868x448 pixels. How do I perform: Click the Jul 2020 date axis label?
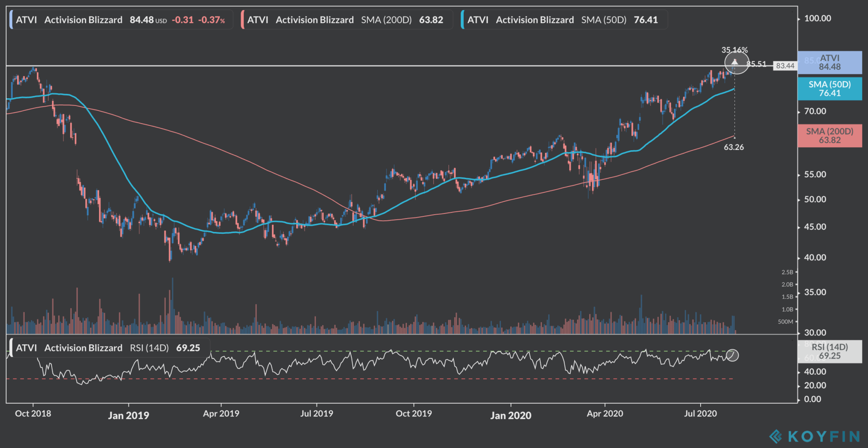(700, 413)
